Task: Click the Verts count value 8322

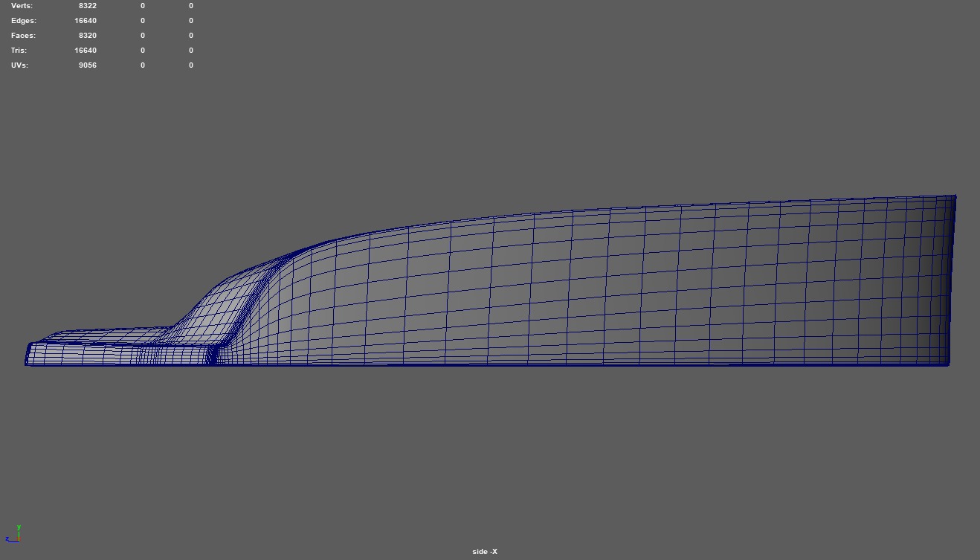Action: 87,5
